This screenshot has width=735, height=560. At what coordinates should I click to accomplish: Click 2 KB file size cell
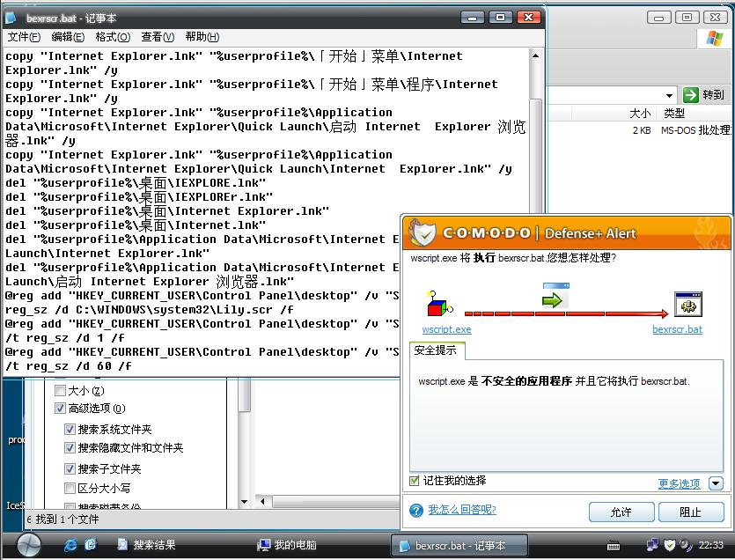coord(642,130)
